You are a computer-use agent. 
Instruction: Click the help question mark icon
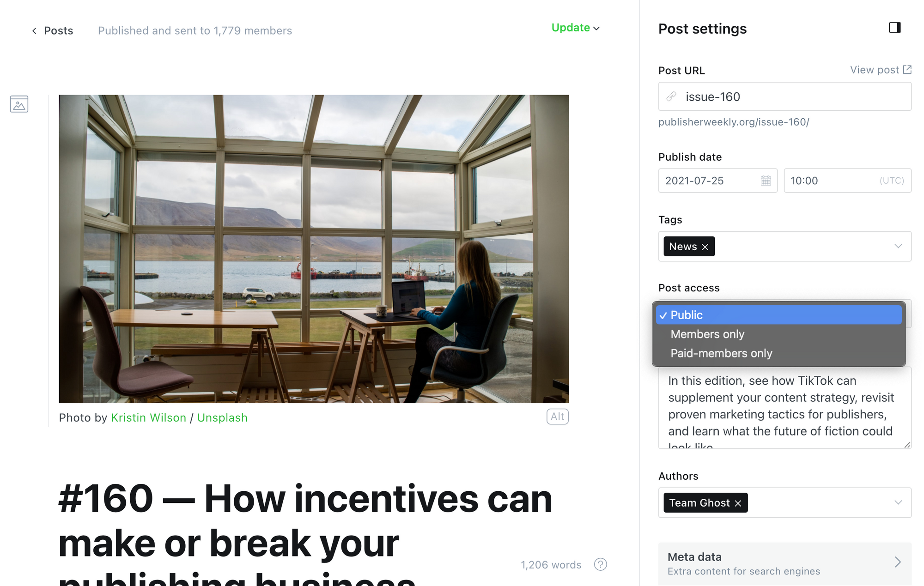(x=600, y=564)
